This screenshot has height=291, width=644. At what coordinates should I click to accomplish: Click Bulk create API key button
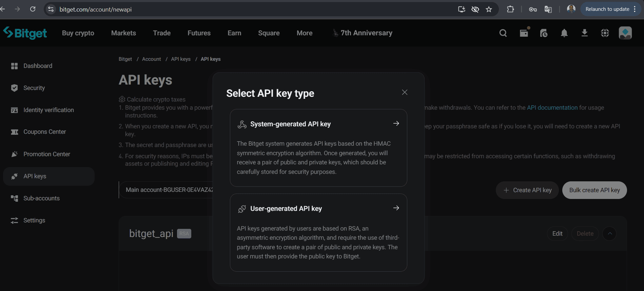(x=594, y=190)
